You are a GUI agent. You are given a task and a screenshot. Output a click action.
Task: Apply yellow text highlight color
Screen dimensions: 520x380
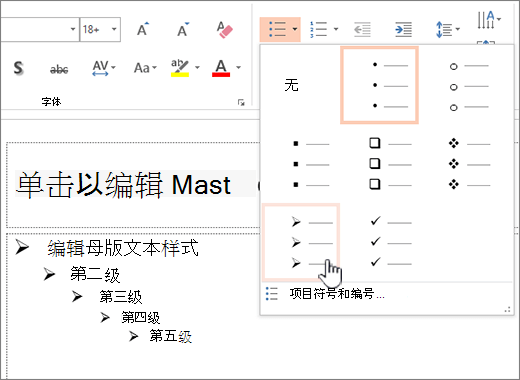[x=180, y=68]
